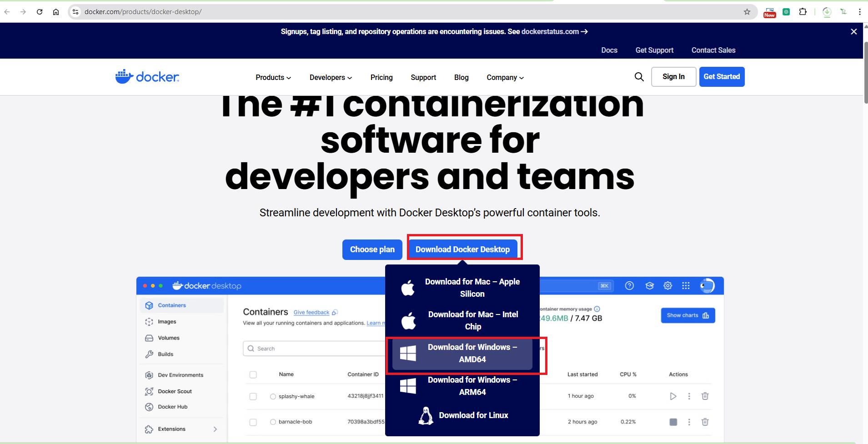The width and height of the screenshot is (868, 444).
Task: Open the Docs link
Action: point(609,50)
